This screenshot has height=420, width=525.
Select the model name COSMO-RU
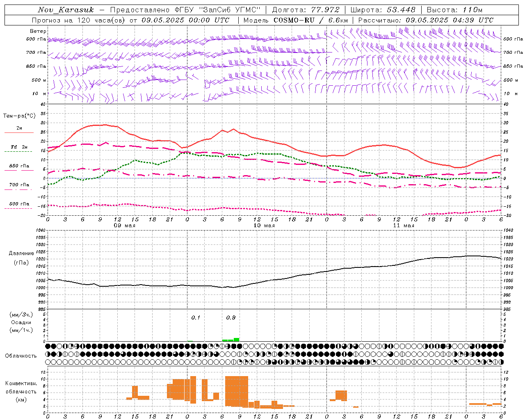click(294, 20)
